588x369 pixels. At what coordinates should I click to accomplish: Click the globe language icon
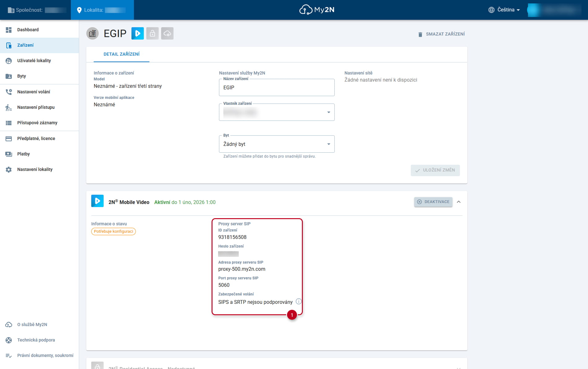point(491,10)
